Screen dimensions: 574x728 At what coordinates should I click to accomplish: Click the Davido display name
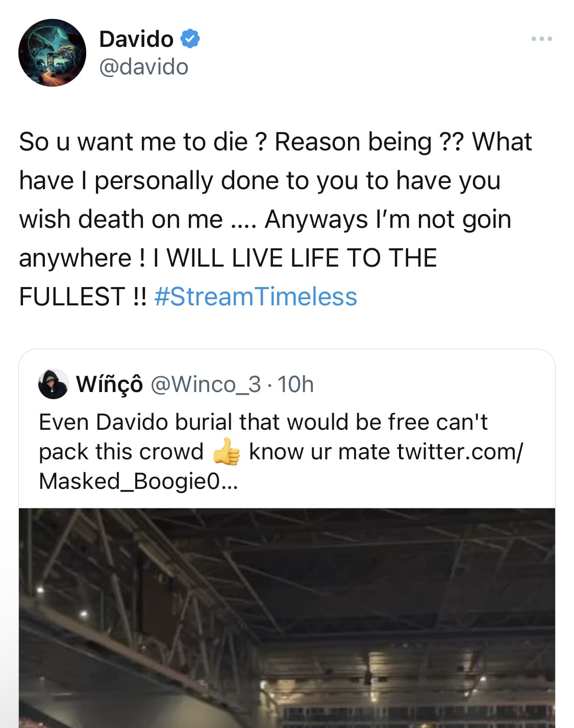click(x=136, y=39)
